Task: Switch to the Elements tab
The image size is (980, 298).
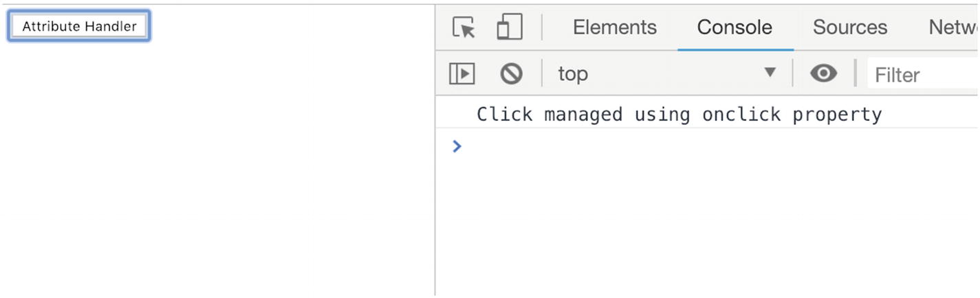Action: pyautogui.click(x=615, y=27)
